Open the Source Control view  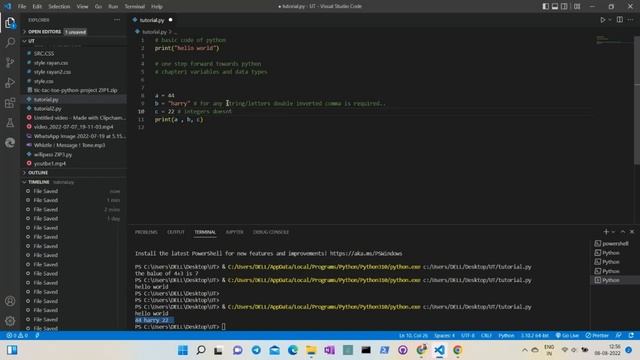[x=10, y=62]
